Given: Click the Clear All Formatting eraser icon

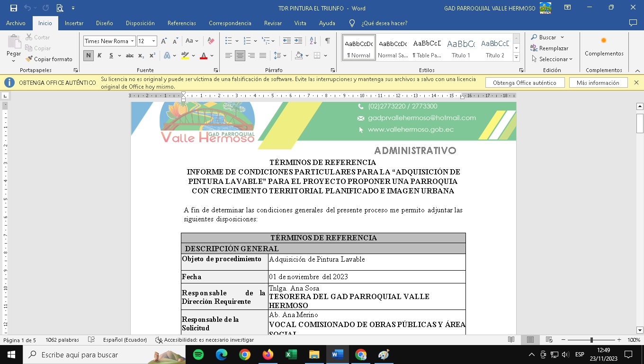Looking at the screenshot, I should [211, 41].
